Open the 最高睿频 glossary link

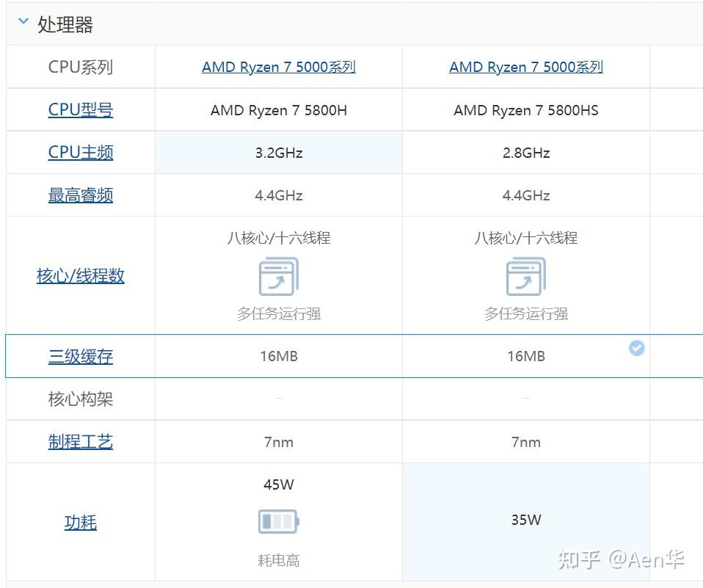click(x=81, y=195)
